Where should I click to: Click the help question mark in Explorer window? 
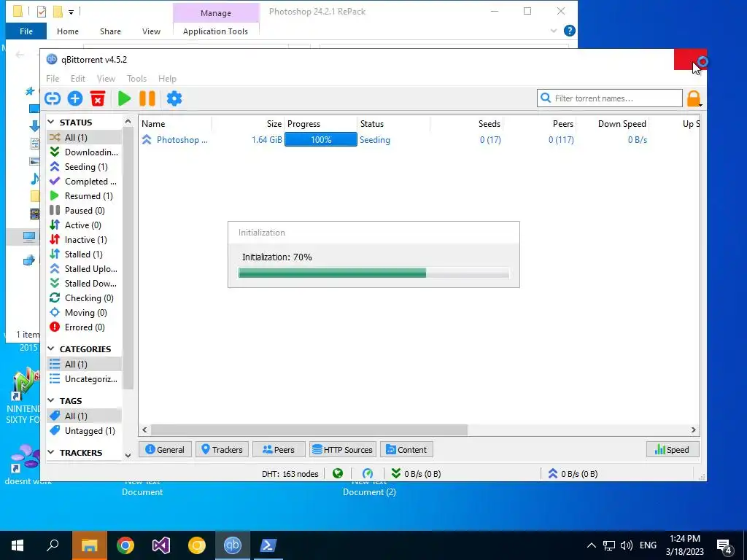[x=569, y=31]
